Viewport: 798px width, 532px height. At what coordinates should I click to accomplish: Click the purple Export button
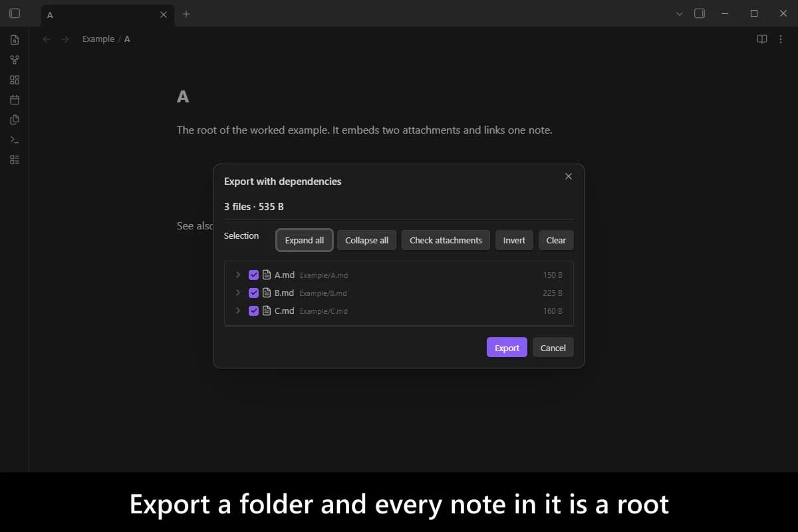pos(507,348)
